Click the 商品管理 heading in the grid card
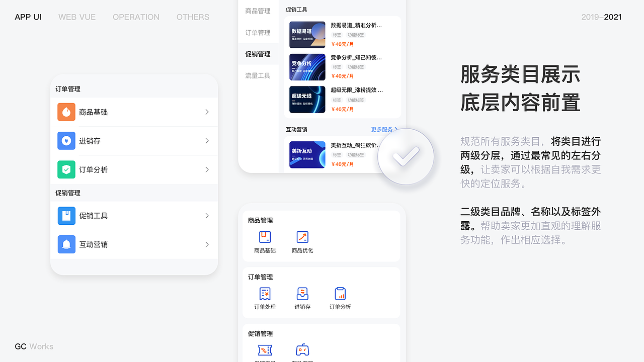This screenshot has height=362, width=644. coord(260,220)
